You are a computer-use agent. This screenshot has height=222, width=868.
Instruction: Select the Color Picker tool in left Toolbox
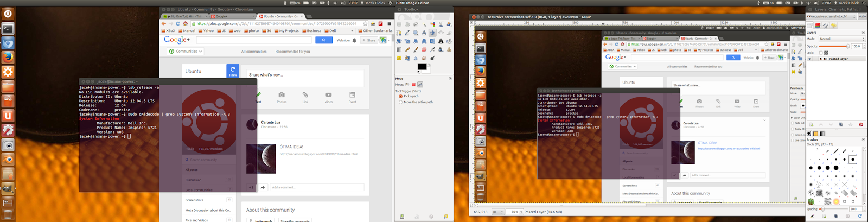click(x=407, y=33)
